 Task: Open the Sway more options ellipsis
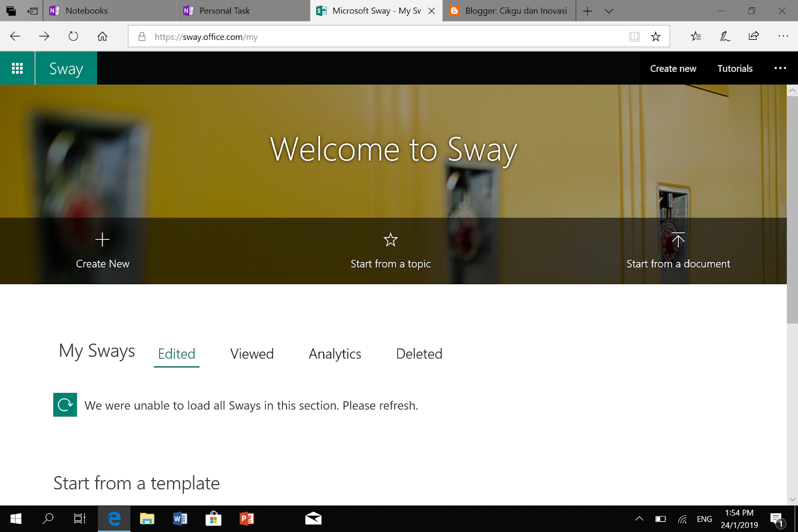(x=780, y=68)
